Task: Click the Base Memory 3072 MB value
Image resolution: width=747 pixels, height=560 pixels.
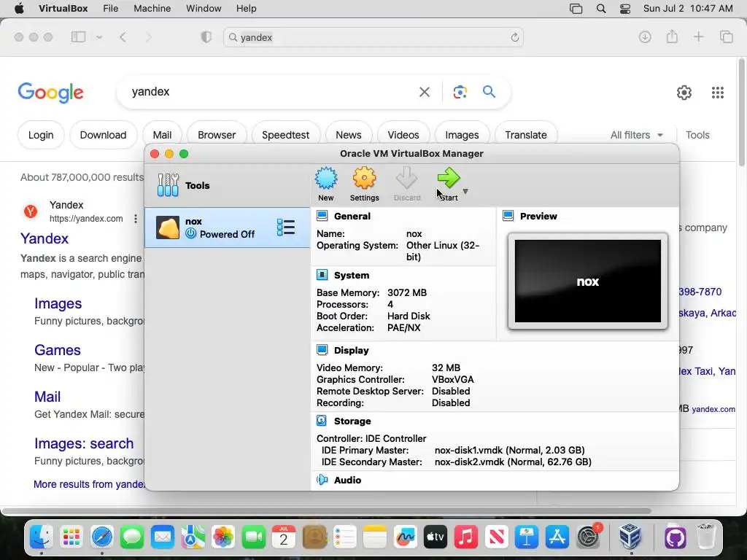Action: pyautogui.click(x=407, y=293)
